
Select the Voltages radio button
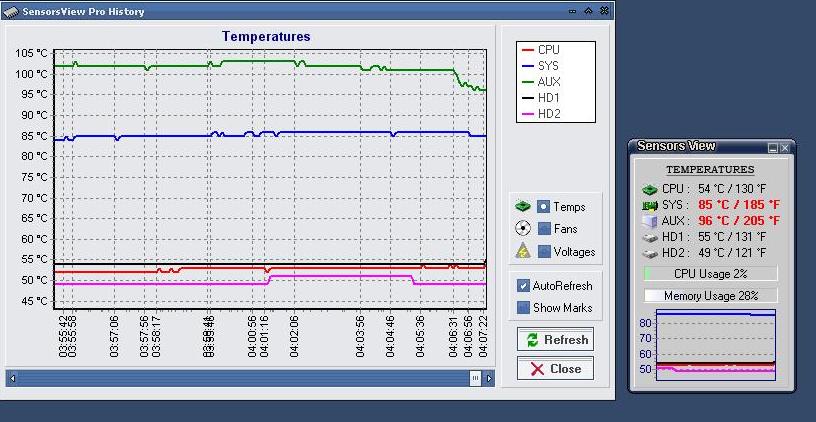click(544, 251)
